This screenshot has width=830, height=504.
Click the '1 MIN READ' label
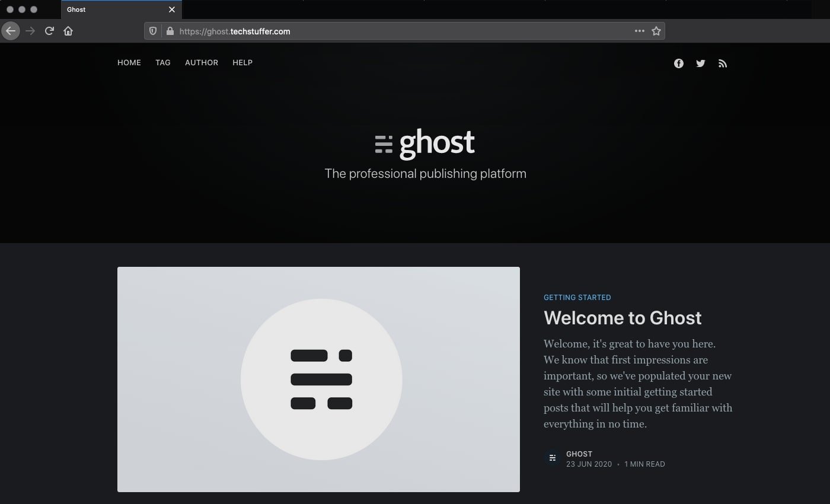(x=644, y=464)
